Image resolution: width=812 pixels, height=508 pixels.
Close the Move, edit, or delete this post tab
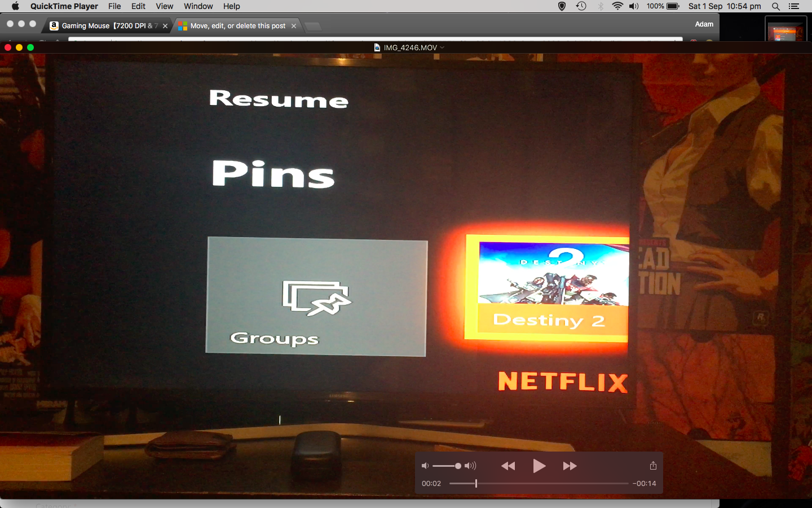click(294, 26)
